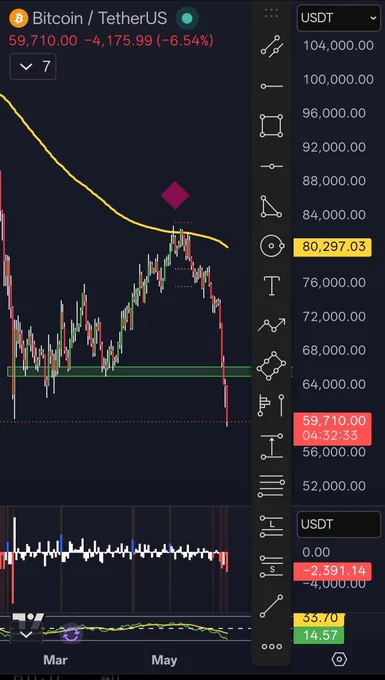Viewport: 385px width, 680px height.
Task: Select the long position tool
Action: (x=271, y=526)
